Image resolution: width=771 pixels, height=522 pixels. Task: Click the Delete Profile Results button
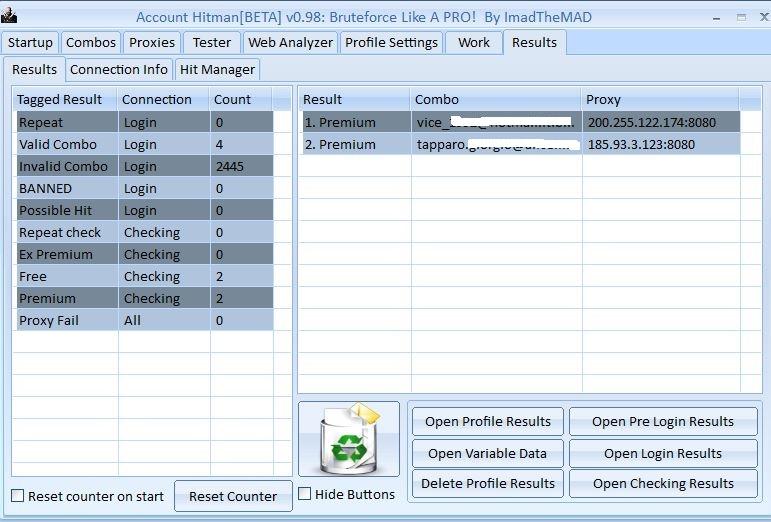coord(488,483)
